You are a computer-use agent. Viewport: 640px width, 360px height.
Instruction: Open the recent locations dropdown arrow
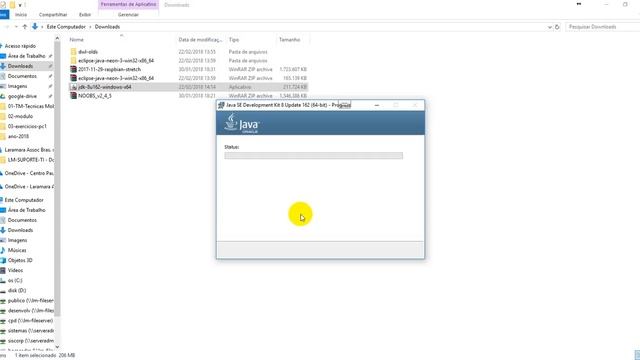(x=16, y=27)
